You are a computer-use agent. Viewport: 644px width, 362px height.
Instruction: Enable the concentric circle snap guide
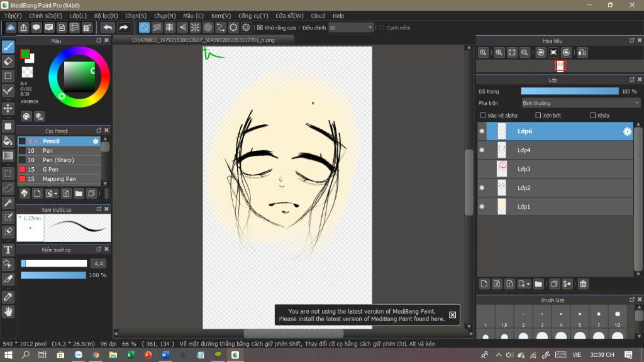208,28
